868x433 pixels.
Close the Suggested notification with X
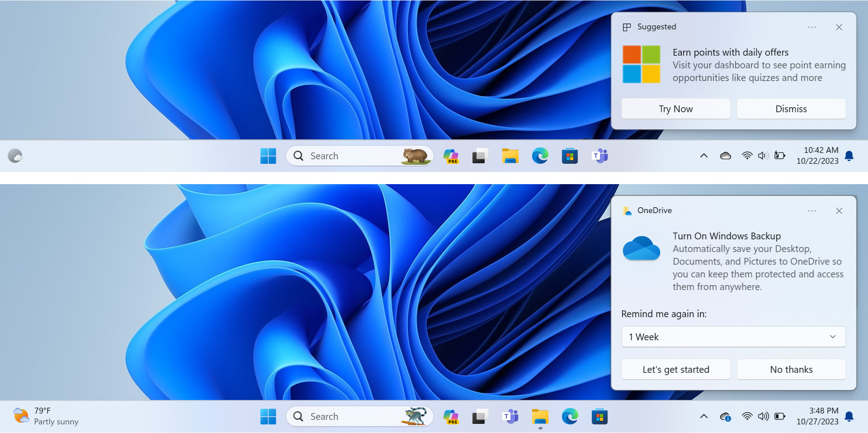coord(839,27)
